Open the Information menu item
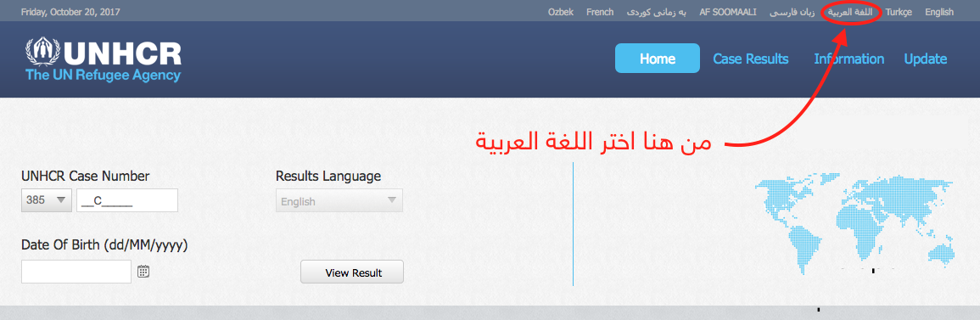 click(848, 59)
